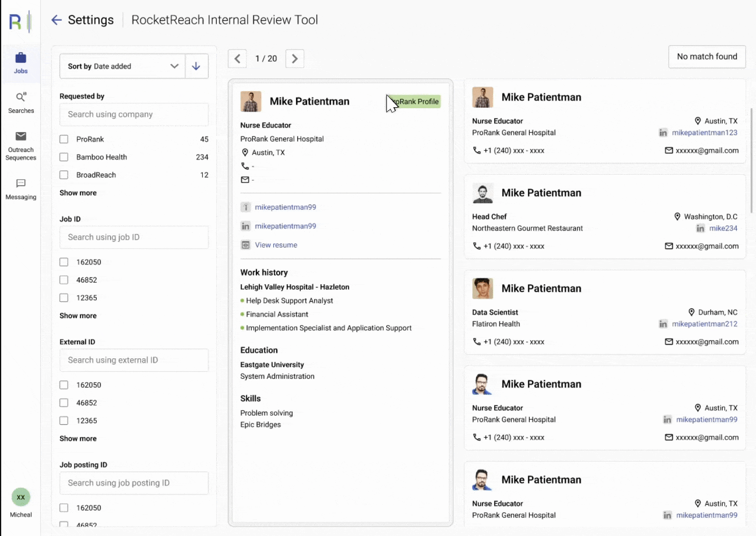Go to the next profile arrow
The image size is (756, 536).
coord(295,59)
